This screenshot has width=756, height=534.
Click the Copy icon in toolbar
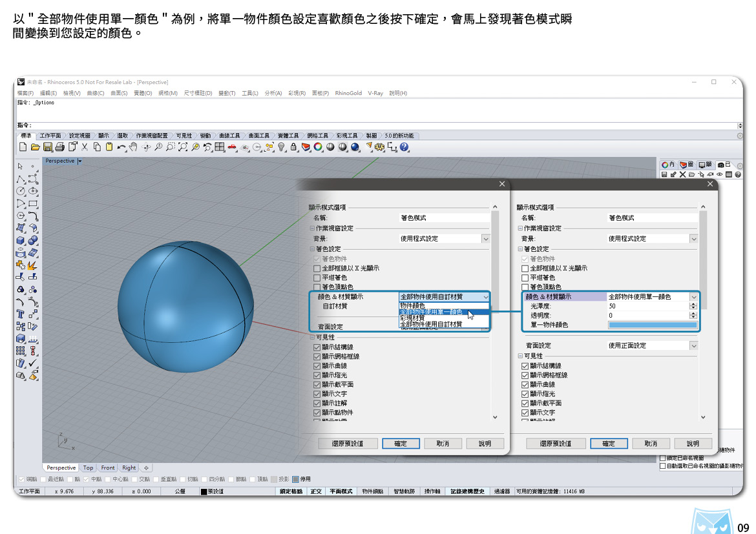(x=97, y=147)
